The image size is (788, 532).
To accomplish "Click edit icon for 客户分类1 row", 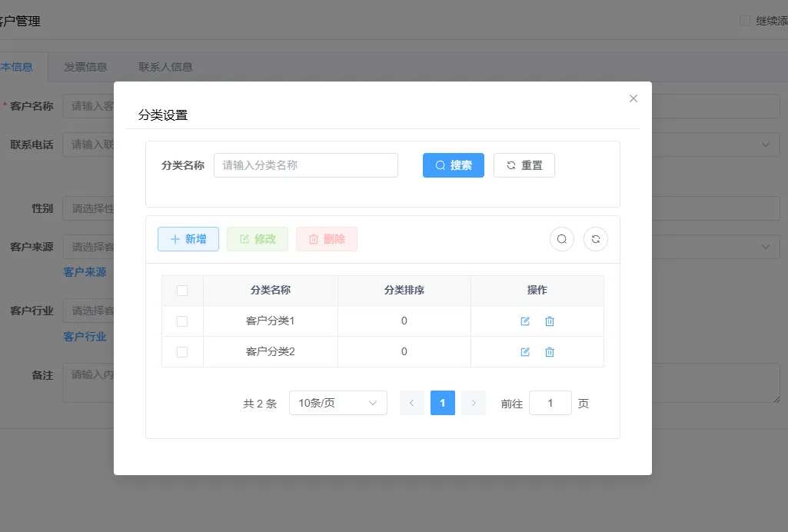I will coord(525,321).
